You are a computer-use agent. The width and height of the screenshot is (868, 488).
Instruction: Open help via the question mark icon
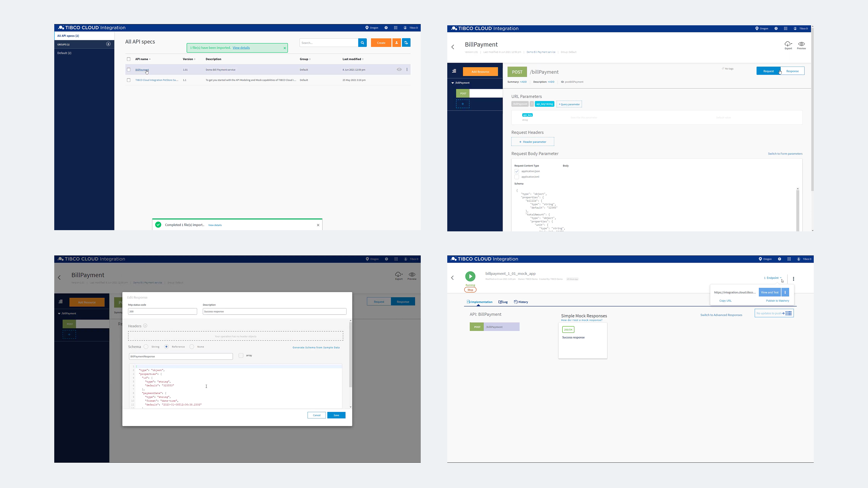(x=386, y=28)
